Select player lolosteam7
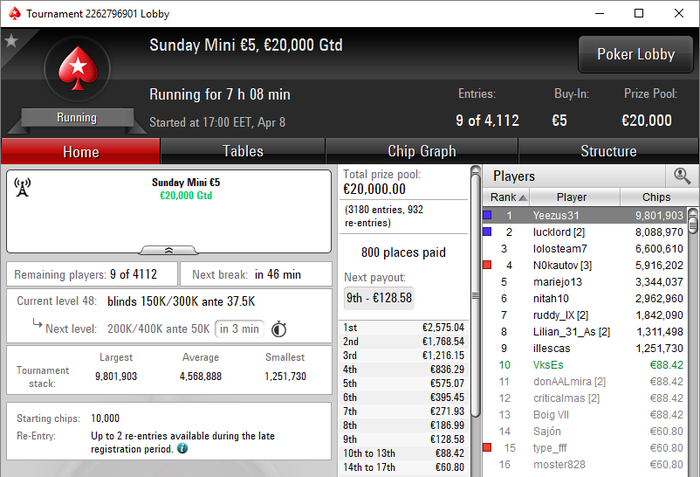Viewport: 700px width, 477px height. [585, 248]
